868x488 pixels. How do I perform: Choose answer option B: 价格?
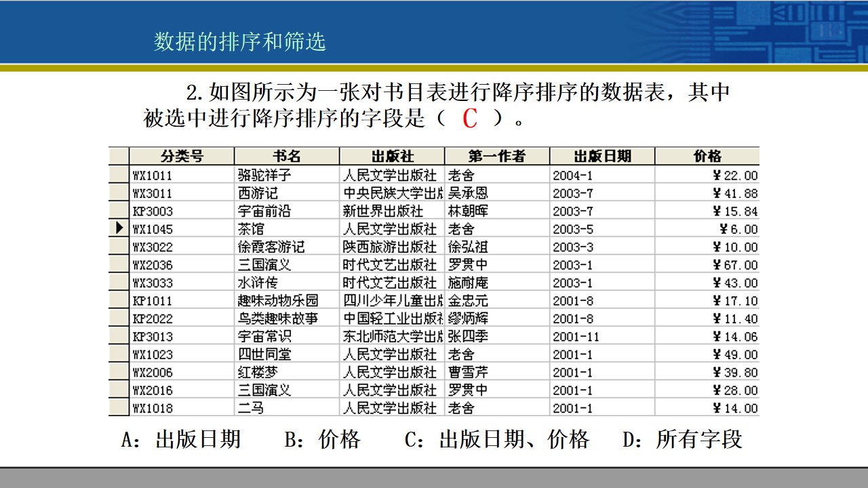(323, 439)
